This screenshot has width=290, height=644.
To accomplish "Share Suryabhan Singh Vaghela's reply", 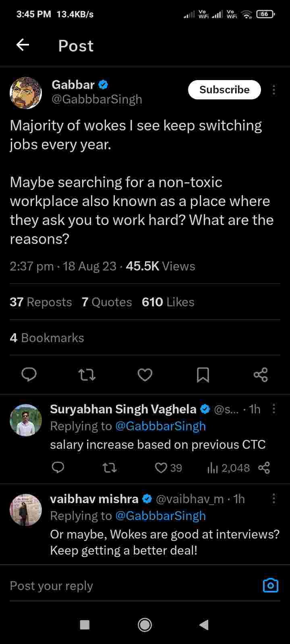I will 264,468.
